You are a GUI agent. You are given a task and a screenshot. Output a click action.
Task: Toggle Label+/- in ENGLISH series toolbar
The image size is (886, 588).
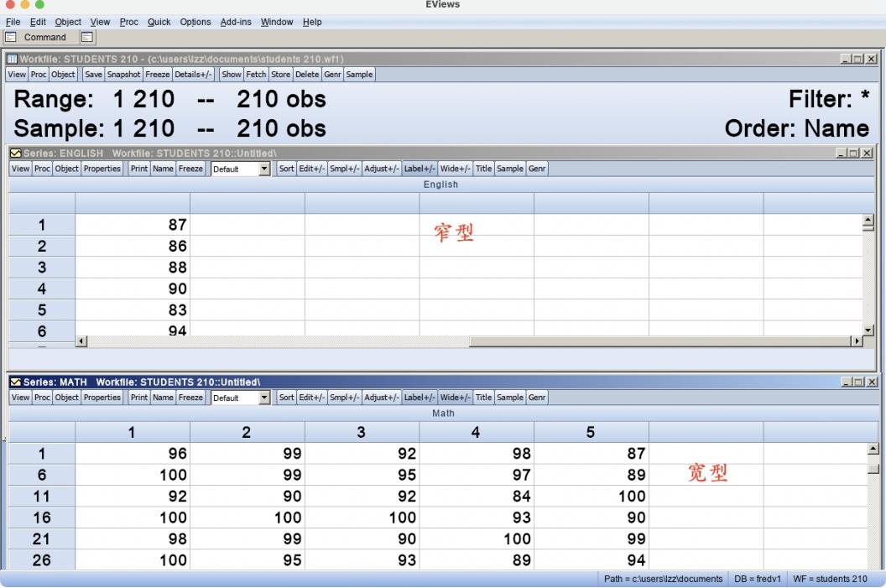click(419, 169)
